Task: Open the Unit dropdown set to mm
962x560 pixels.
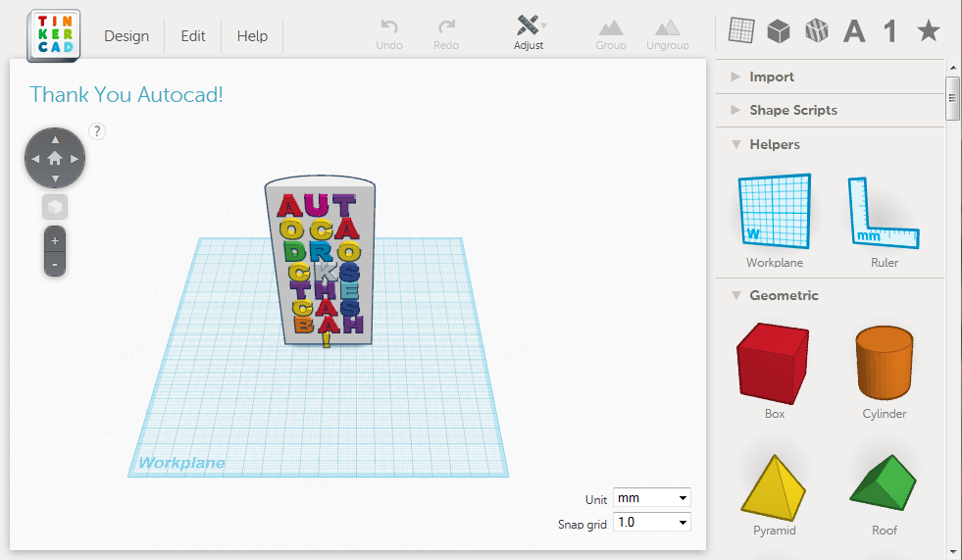Action: 651,497
